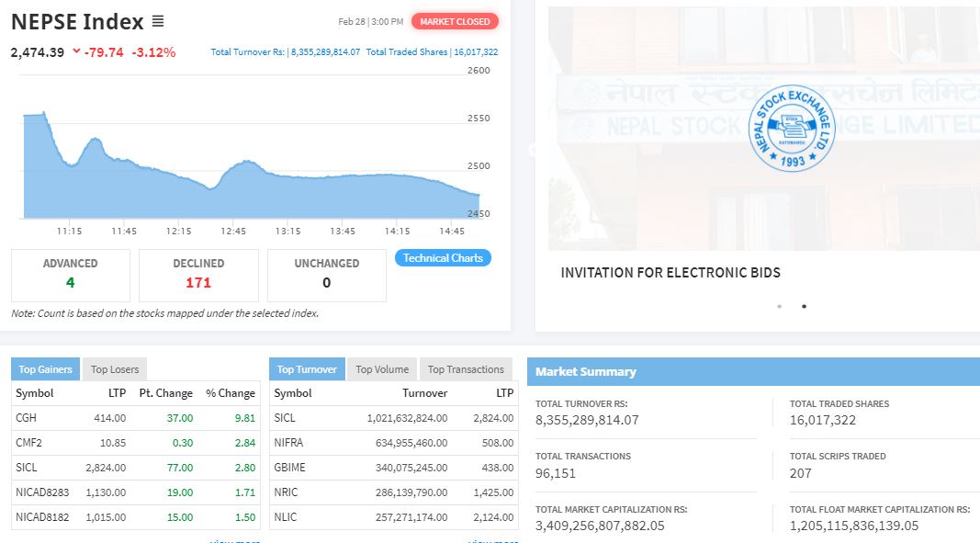Select CMF2 in Top Gainers

(x=28, y=443)
